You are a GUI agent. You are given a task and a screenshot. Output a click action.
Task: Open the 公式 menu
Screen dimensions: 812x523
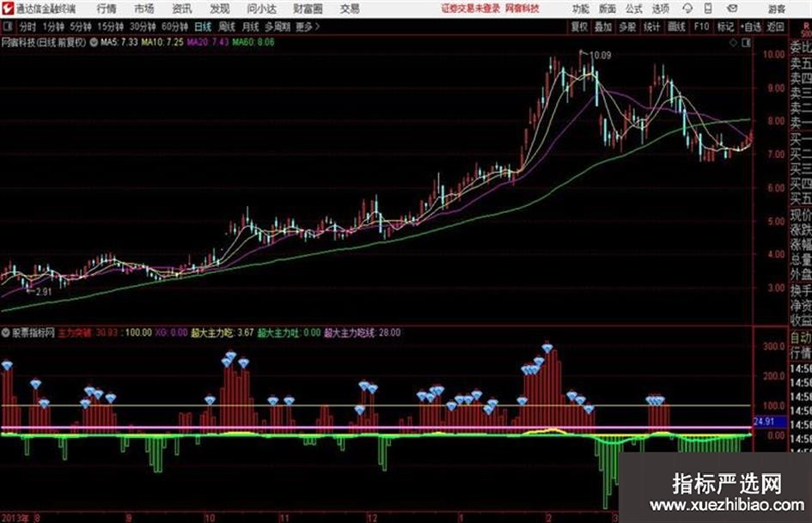coord(634,9)
